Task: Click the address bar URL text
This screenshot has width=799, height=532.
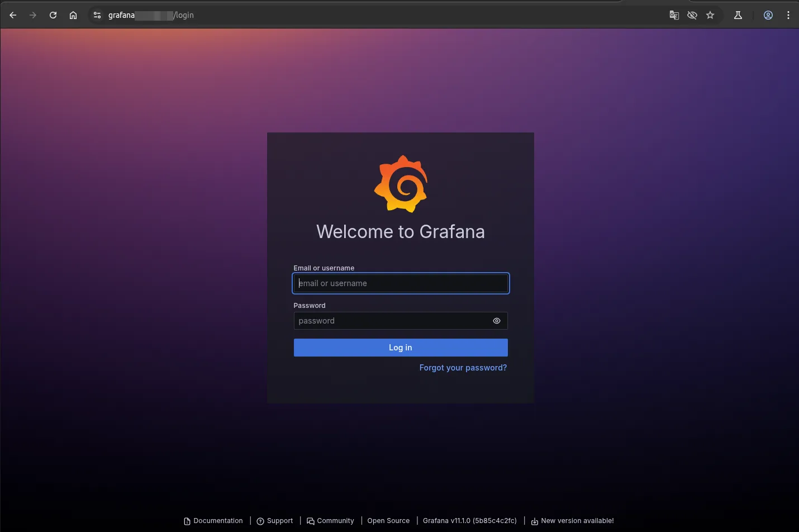Action: pyautogui.click(x=151, y=15)
